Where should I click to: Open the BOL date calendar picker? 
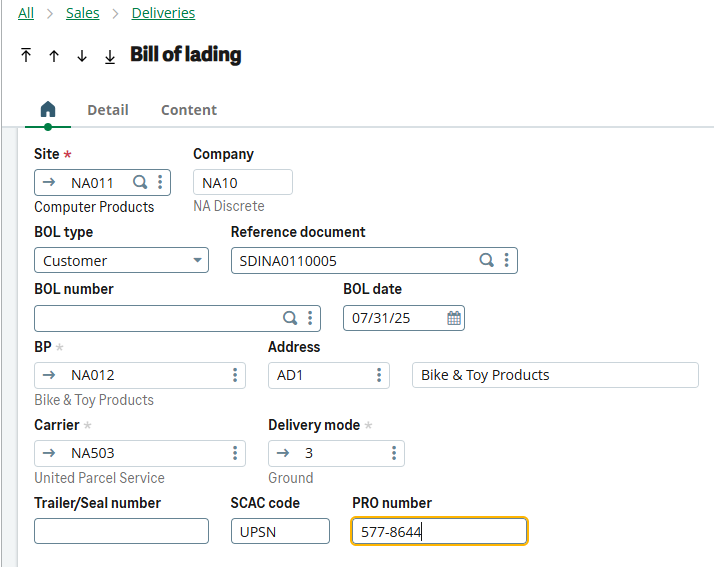tap(454, 318)
